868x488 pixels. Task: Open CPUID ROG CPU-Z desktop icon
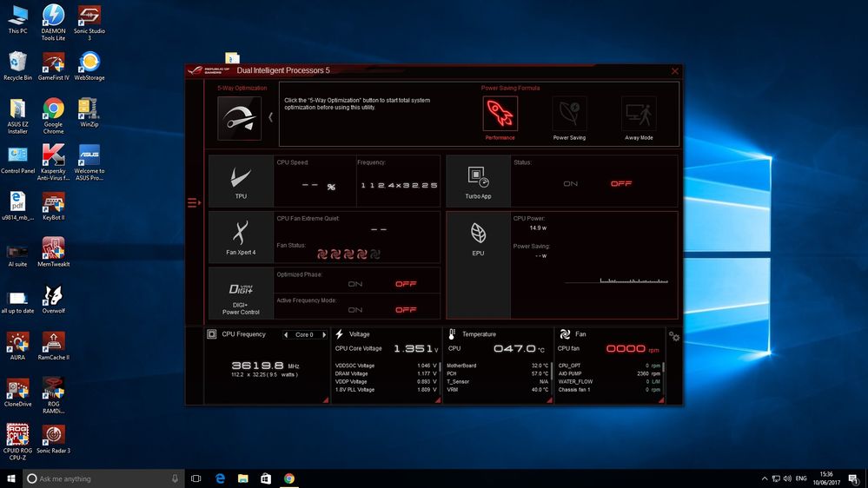click(x=17, y=443)
